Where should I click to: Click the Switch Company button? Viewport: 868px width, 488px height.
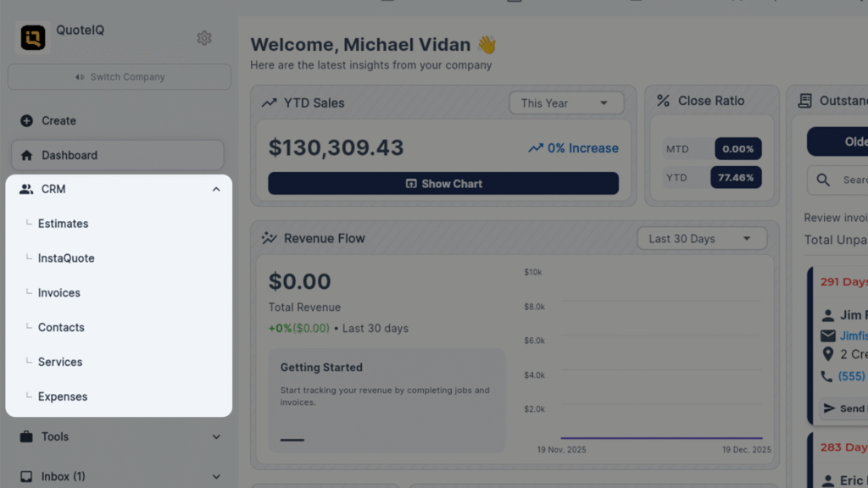(x=119, y=77)
